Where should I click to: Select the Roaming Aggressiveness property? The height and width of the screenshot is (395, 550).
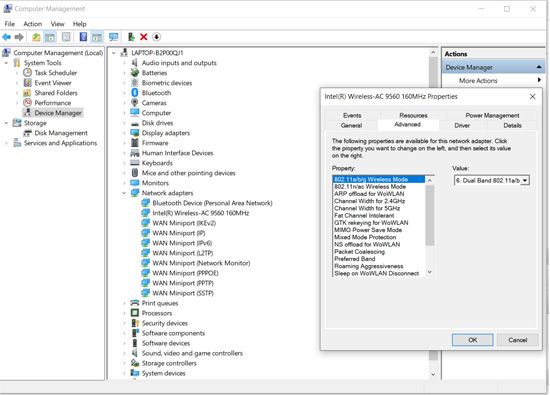369,266
